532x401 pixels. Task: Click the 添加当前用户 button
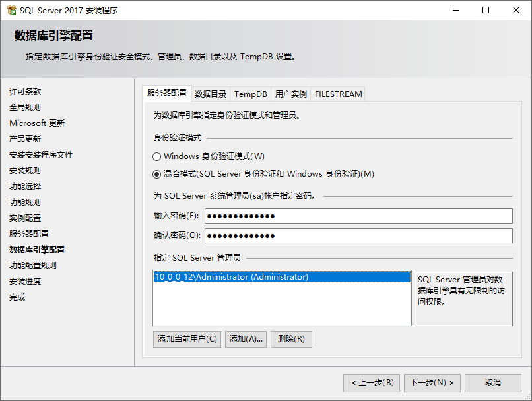coord(187,339)
